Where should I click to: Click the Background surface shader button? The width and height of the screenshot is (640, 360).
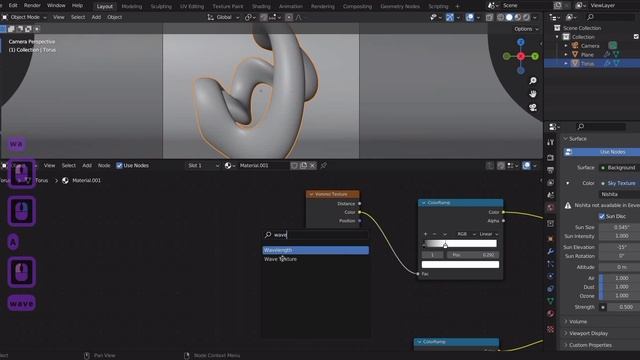tap(619, 168)
